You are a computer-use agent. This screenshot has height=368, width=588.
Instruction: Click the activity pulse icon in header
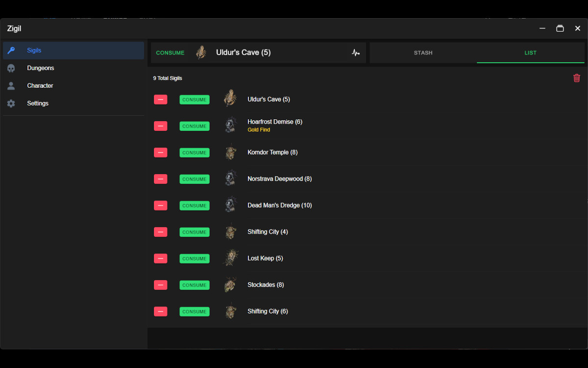point(356,53)
